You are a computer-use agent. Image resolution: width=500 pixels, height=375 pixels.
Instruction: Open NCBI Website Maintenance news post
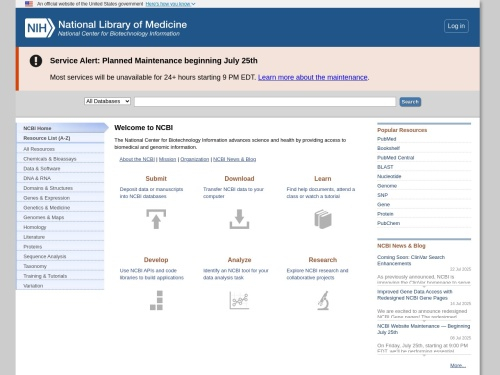(x=423, y=329)
